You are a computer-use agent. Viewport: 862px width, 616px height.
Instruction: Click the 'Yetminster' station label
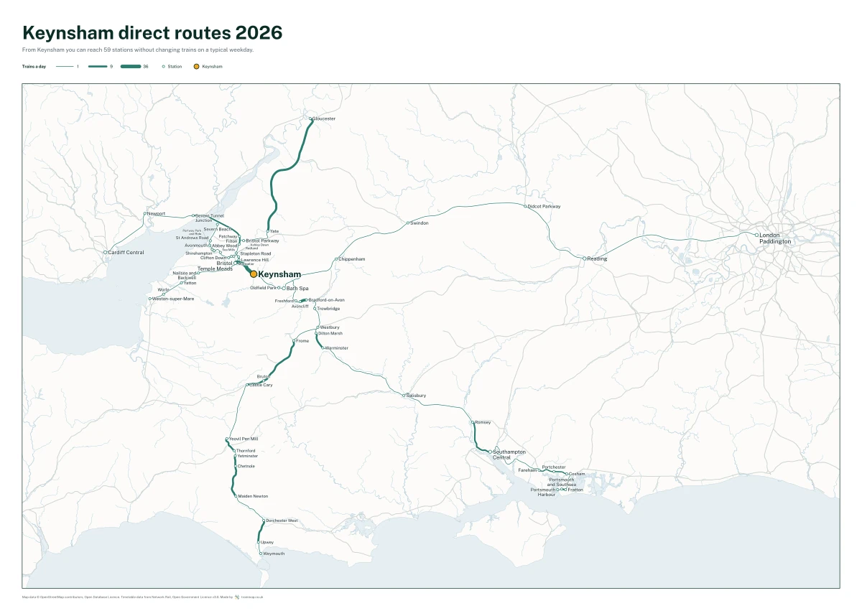tap(246, 457)
